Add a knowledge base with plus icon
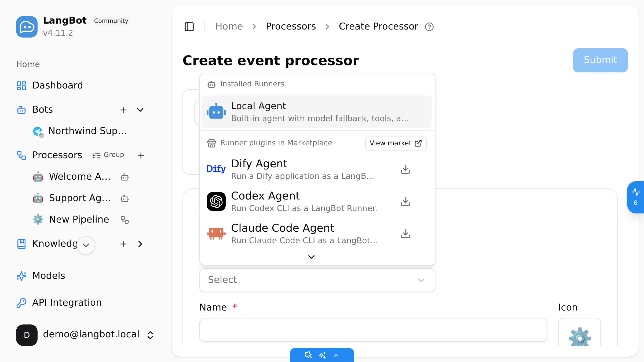The image size is (644, 362). click(123, 244)
